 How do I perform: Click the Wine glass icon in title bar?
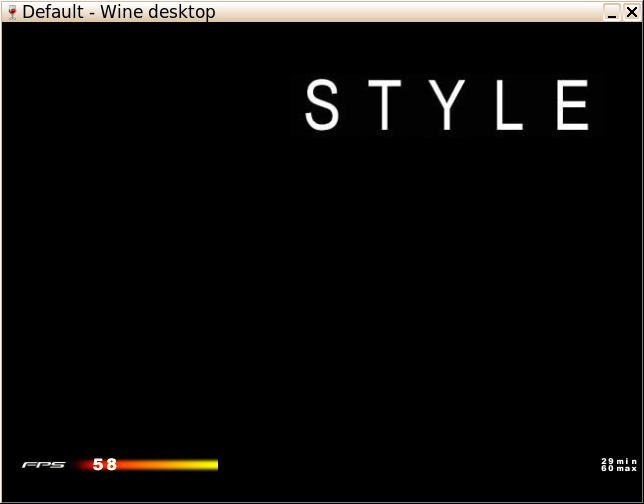click(x=11, y=12)
